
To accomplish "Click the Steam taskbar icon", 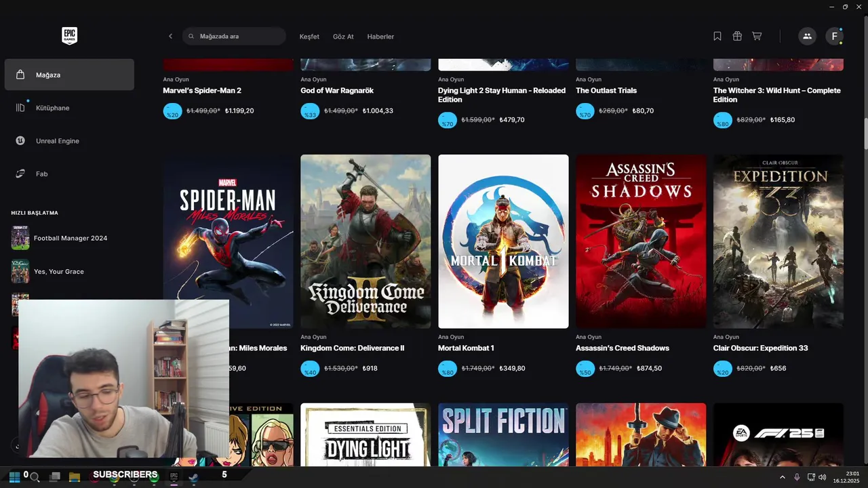I will [x=193, y=476].
